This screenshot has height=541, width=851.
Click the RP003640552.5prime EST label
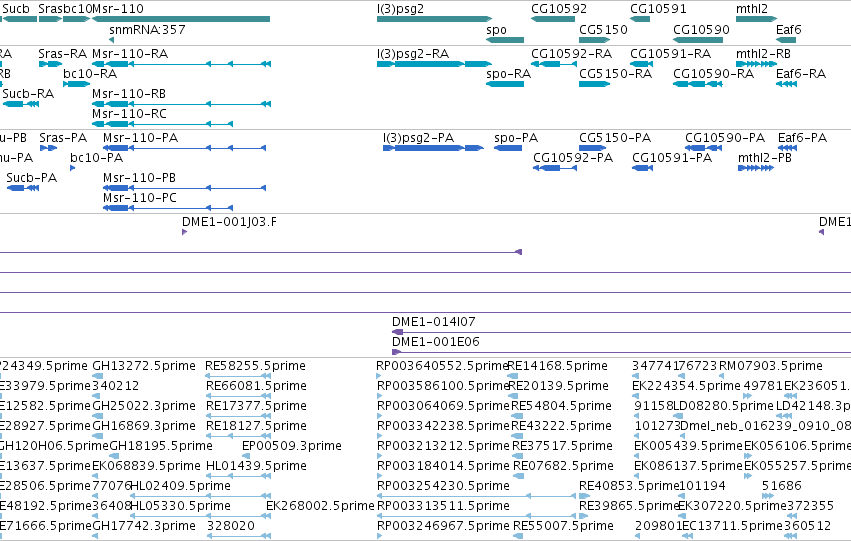442,366
